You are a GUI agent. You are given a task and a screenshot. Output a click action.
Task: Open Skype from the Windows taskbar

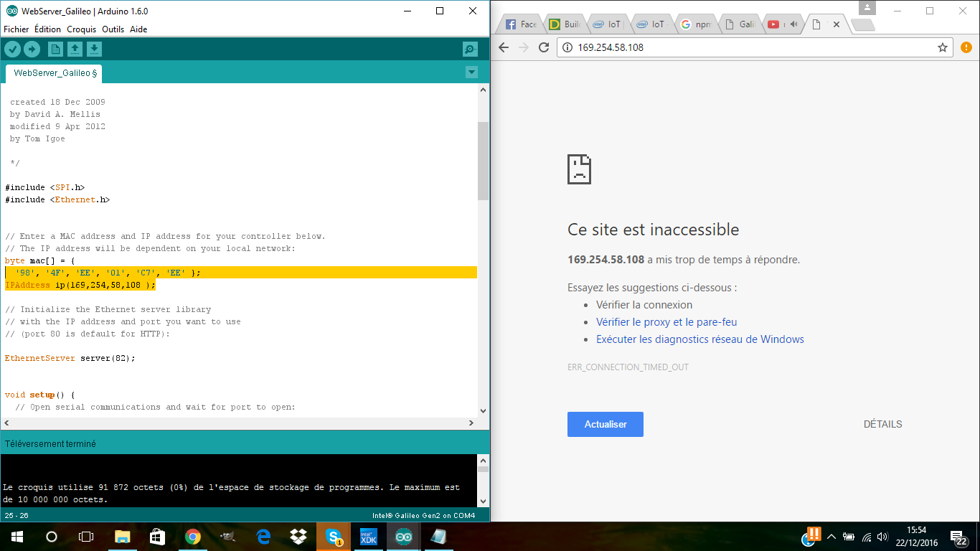(x=334, y=537)
